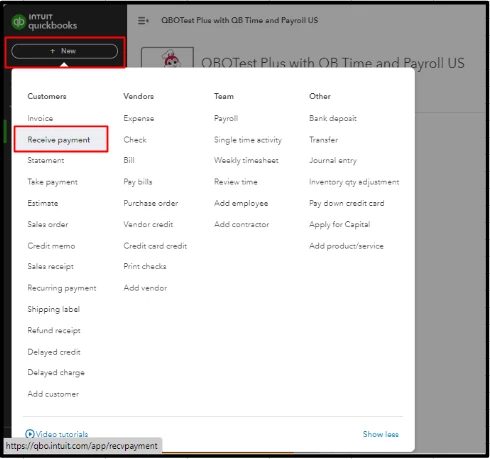Select Expense under Vendors
The width and height of the screenshot is (490, 459).
pyautogui.click(x=139, y=118)
